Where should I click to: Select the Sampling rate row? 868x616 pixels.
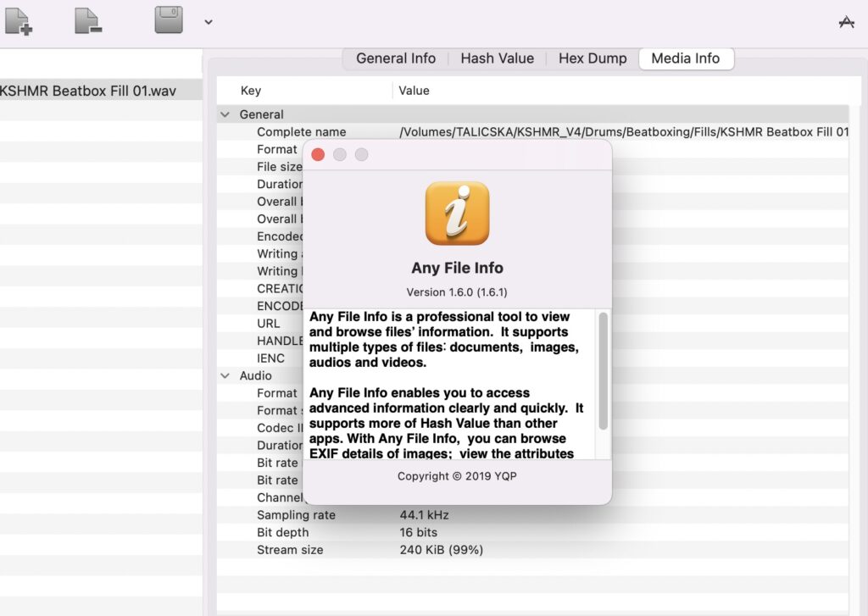point(532,514)
